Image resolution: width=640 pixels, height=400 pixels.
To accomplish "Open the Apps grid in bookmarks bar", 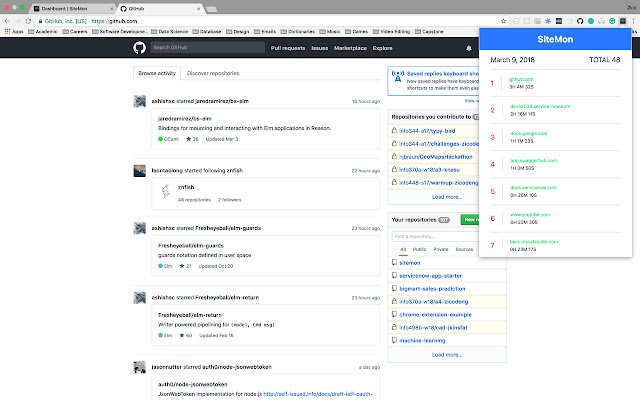I will point(13,31).
